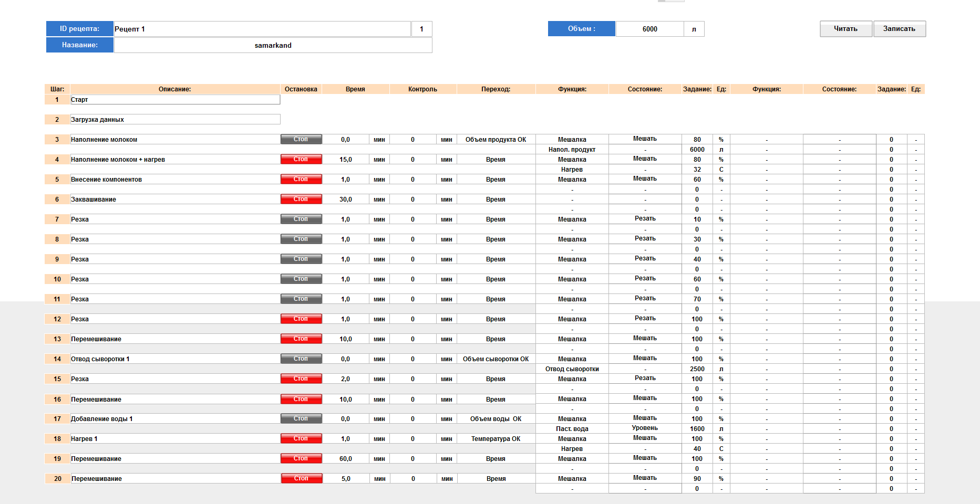The width and height of the screenshot is (980, 504).
Task: Toggle red Стоп for Заквашивание step
Action: click(301, 199)
